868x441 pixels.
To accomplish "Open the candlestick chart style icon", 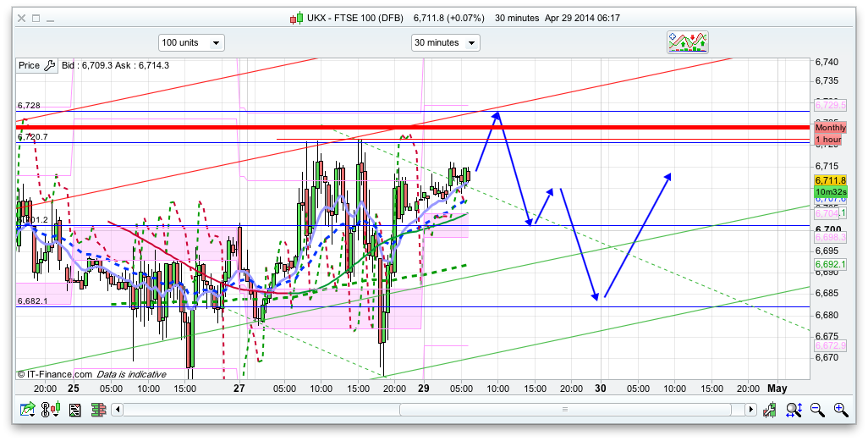I will point(52,411).
